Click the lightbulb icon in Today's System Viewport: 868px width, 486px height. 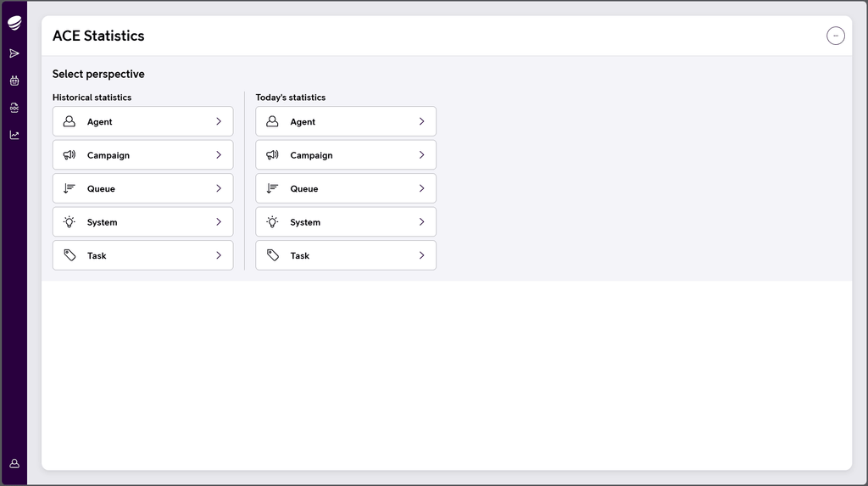(x=272, y=221)
